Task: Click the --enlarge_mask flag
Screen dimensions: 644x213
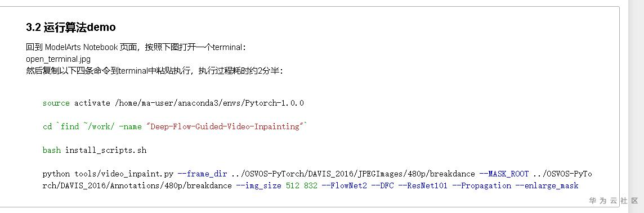Action: pos(547,185)
